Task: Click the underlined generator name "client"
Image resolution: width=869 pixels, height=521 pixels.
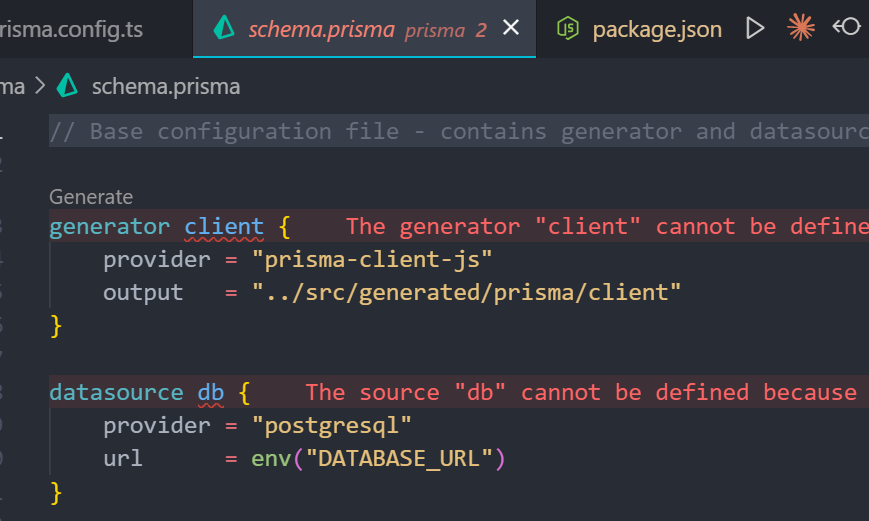Action: coord(224,227)
